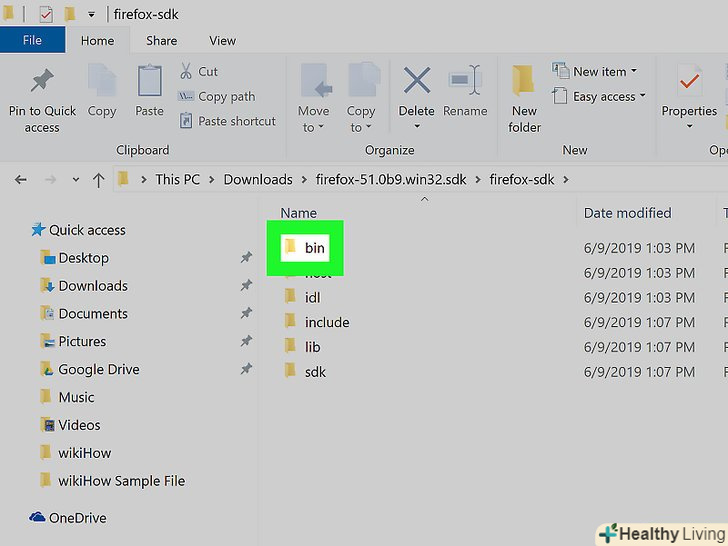The height and width of the screenshot is (546, 728).
Task: Select the Cut scissors command
Action: [199, 72]
